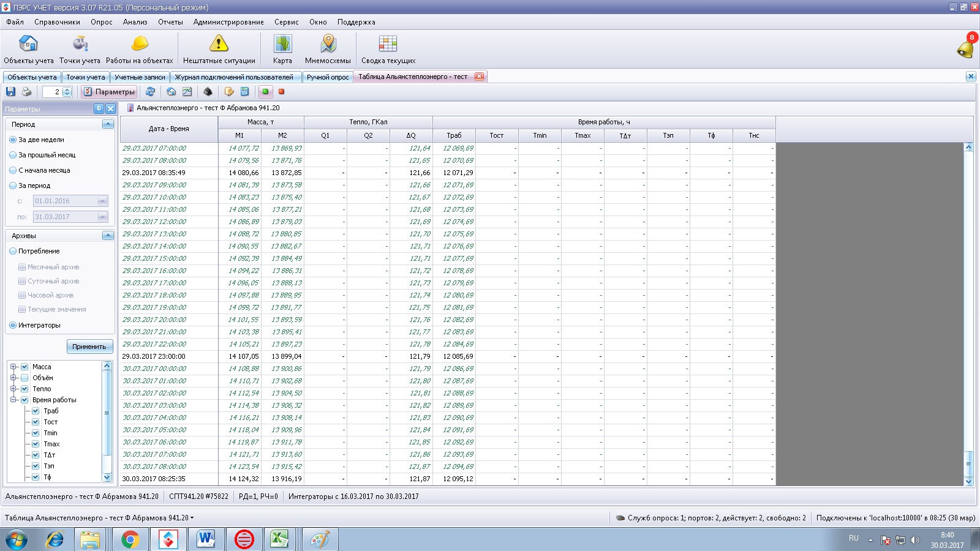Open the Справочники menu
980x551 pixels.
tap(57, 22)
